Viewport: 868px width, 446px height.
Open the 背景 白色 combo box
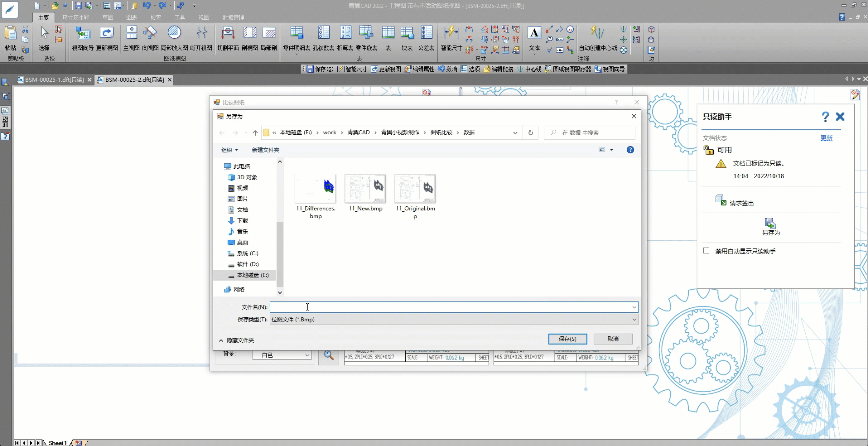pyautogui.click(x=282, y=355)
